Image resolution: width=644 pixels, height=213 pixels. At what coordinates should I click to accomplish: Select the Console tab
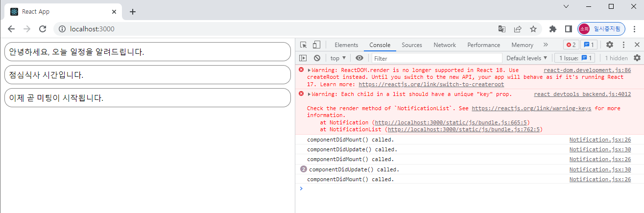tap(380, 45)
